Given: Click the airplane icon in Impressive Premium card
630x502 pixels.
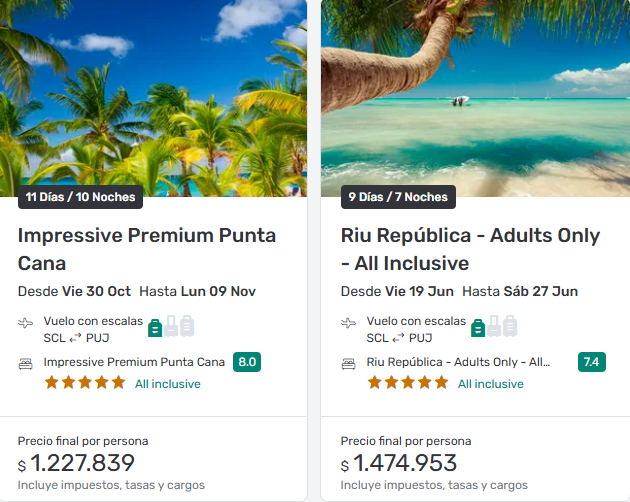Looking at the screenshot, I should [26, 323].
